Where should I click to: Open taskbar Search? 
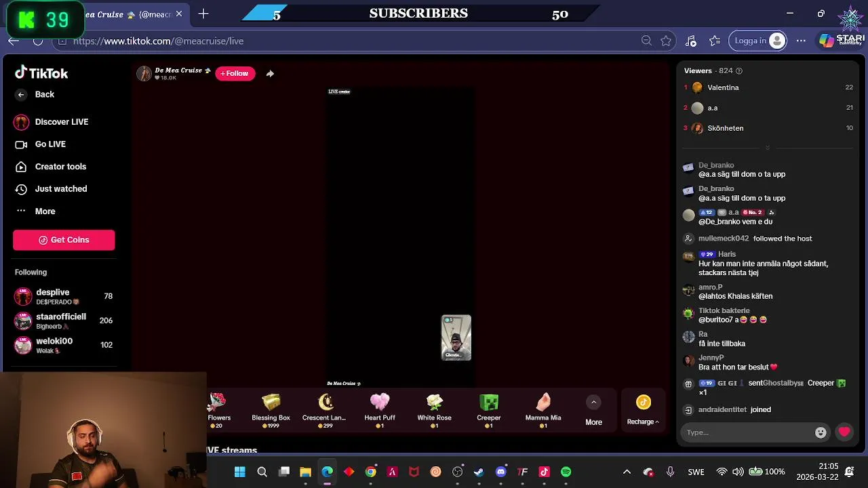click(262, 472)
